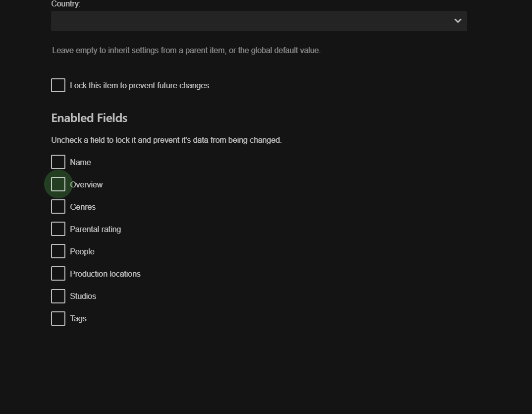Enable the Overview checkbox square
Viewport: 532px width, 414px height.
click(58, 184)
